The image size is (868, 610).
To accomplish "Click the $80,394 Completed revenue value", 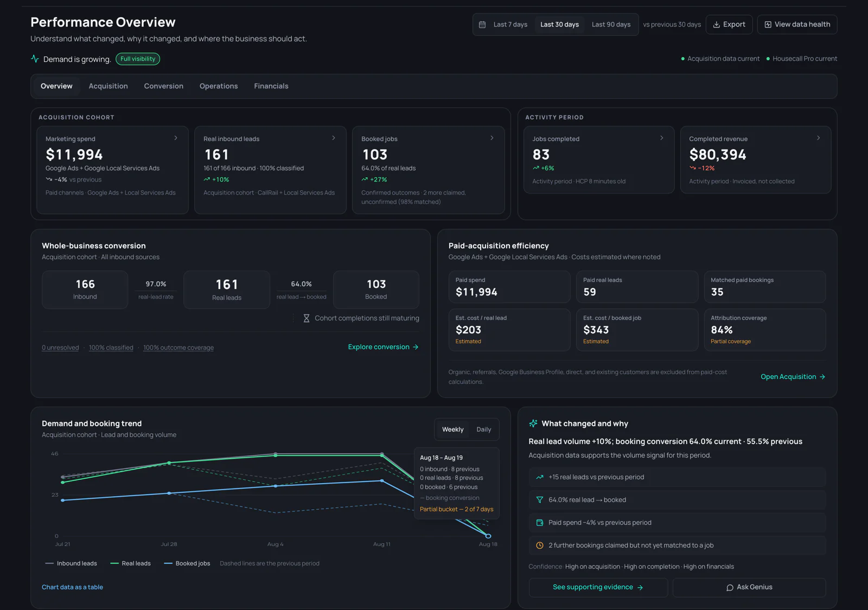I will pos(718,155).
